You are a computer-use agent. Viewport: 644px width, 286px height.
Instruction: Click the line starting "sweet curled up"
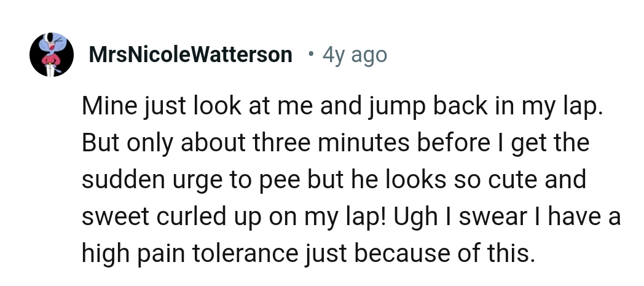click(x=351, y=216)
